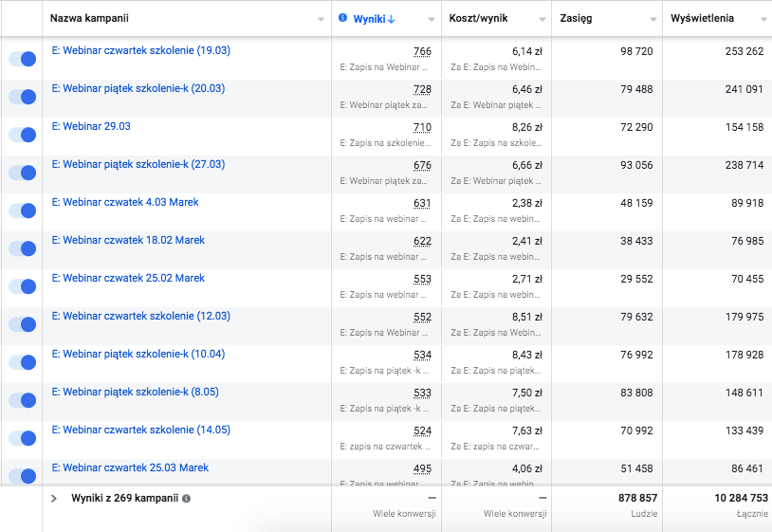The image size is (772, 532).
Task: Disable the E: Webinar 29.03 campaign switch
Action: coord(22,135)
